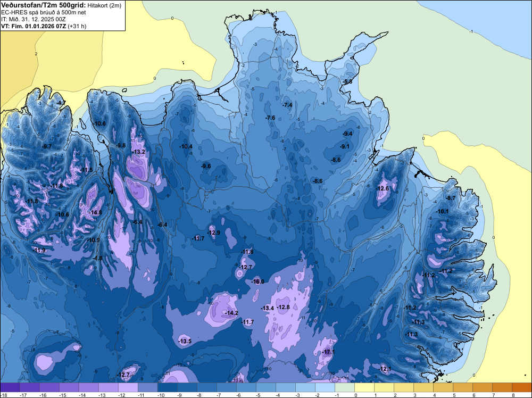532x398 pixels.
Task: Click the -12.6 temperature label on map
Action: 383,189
